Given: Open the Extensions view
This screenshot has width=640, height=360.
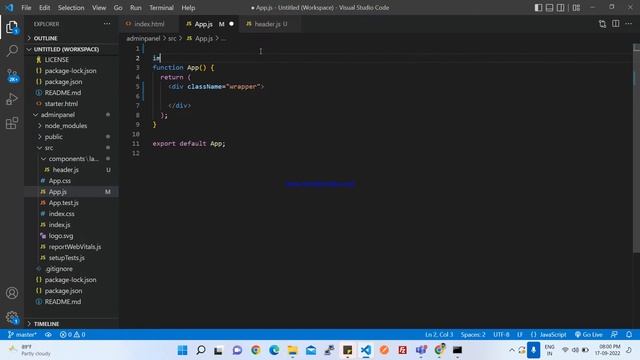Looking at the screenshot, I should click(12, 123).
